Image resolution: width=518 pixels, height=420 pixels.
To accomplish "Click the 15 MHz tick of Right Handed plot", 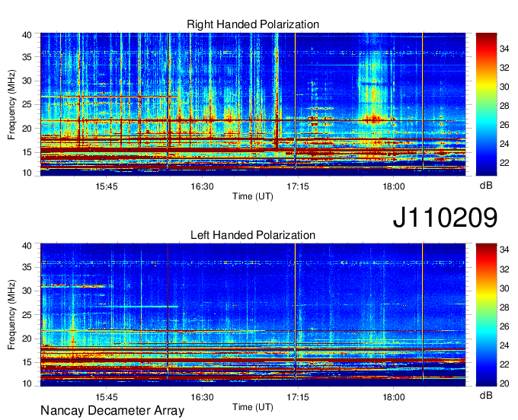I will click(27, 152).
